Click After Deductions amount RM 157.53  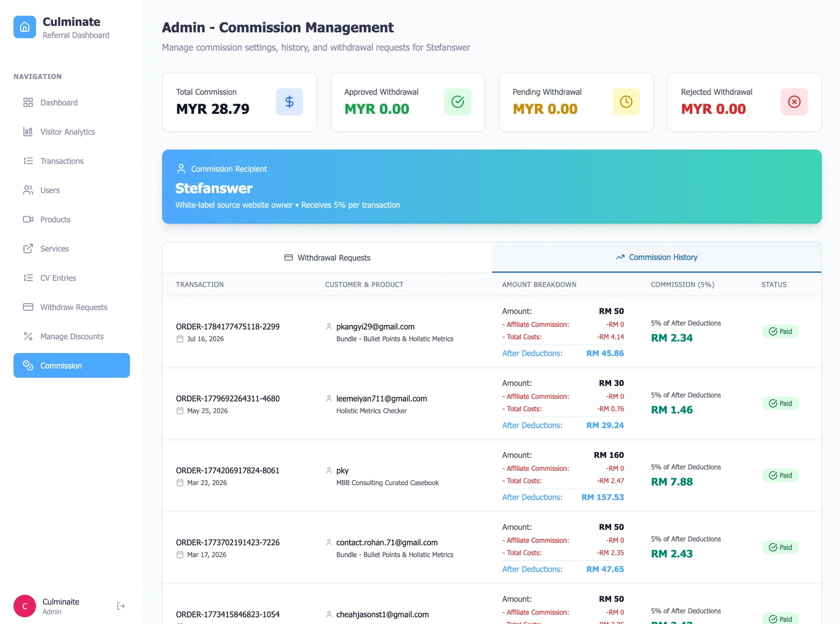(603, 497)
